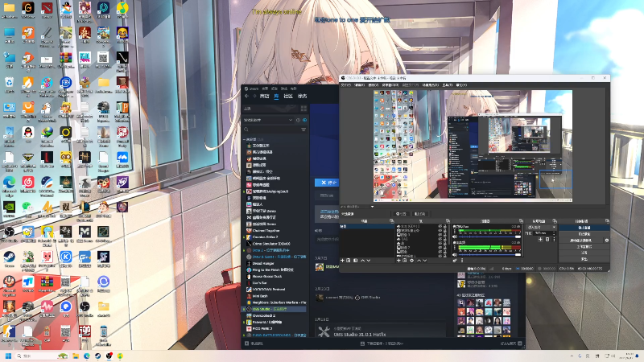Switch Steam library to grid view icon

pos(303,109)
